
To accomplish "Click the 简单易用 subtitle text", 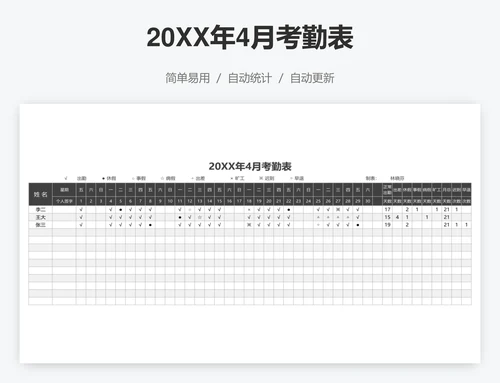I will tap(188, 78).
